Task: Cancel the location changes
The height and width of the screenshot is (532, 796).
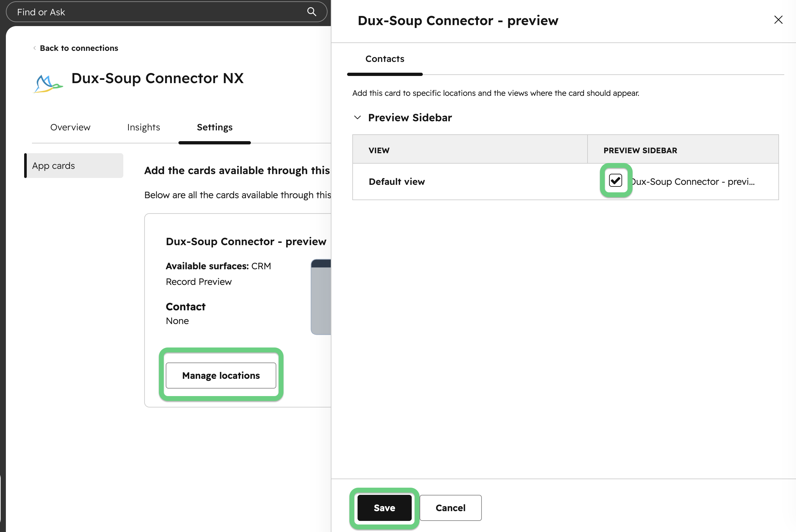Action: pyautogui.click(x=450, y=508)
